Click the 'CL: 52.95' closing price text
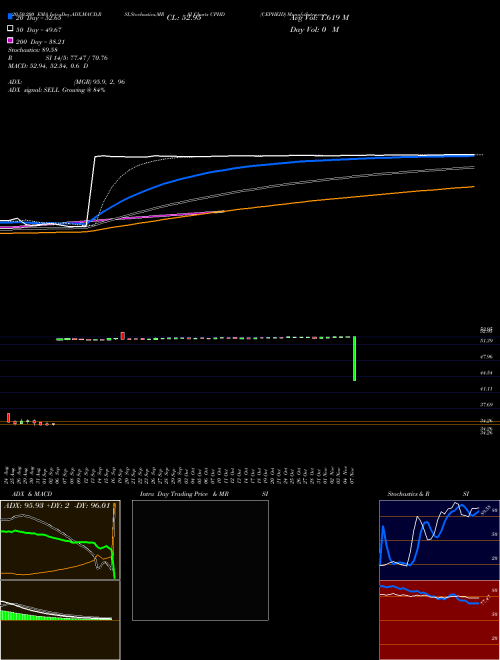 (184, 18)
